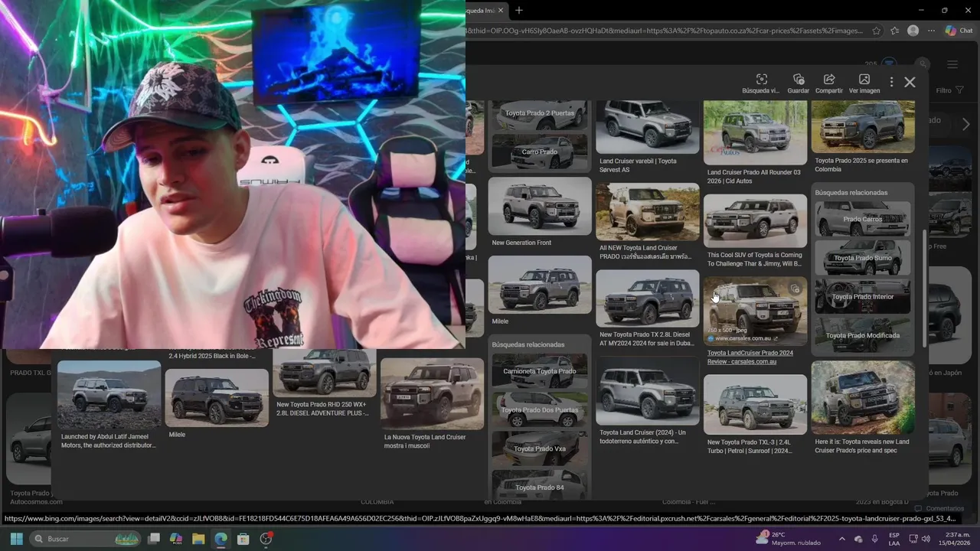Open the All NEW Toyota Land Cruiser PRADO result

(x=648, y=212)
